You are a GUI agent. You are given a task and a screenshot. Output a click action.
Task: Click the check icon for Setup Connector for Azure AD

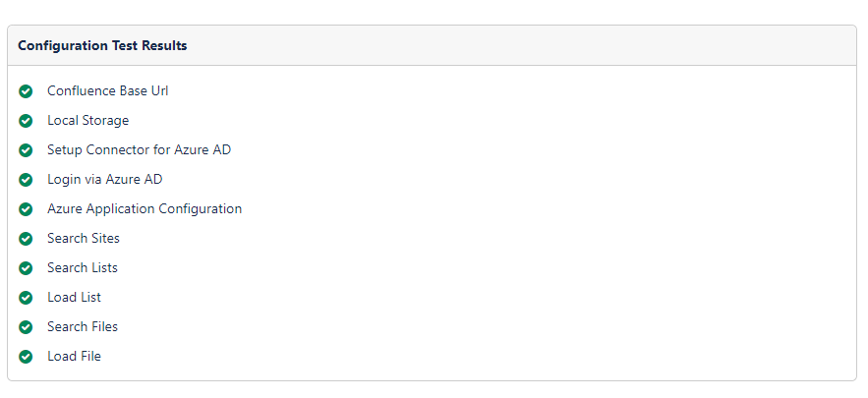(26, 150)
